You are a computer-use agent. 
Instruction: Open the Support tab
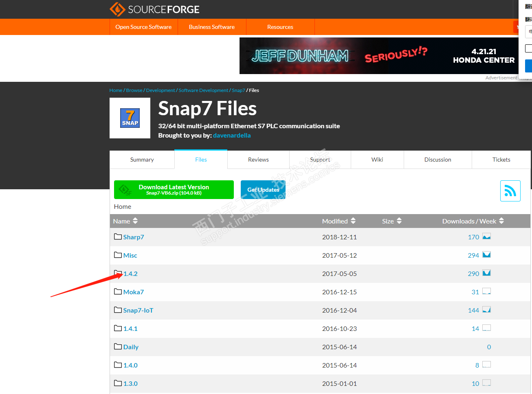coord(320,160)
